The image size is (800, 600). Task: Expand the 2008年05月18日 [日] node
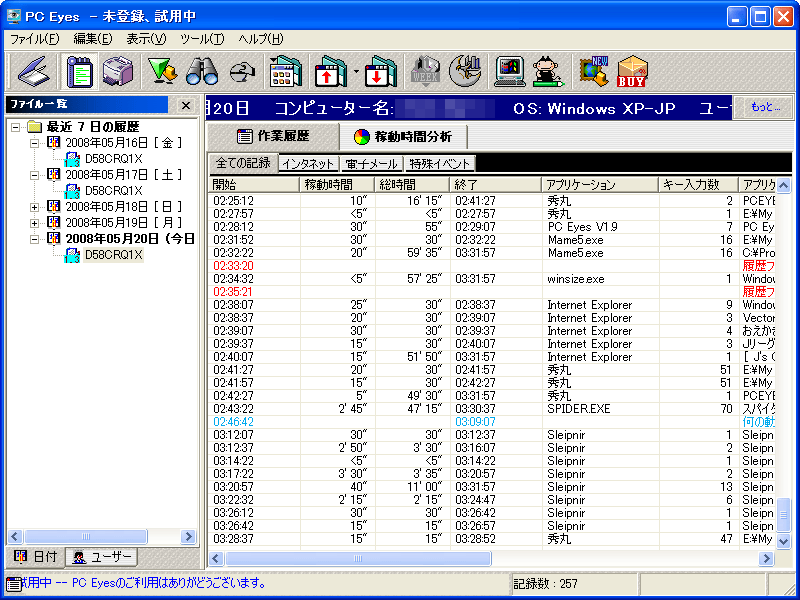point(35,207)
